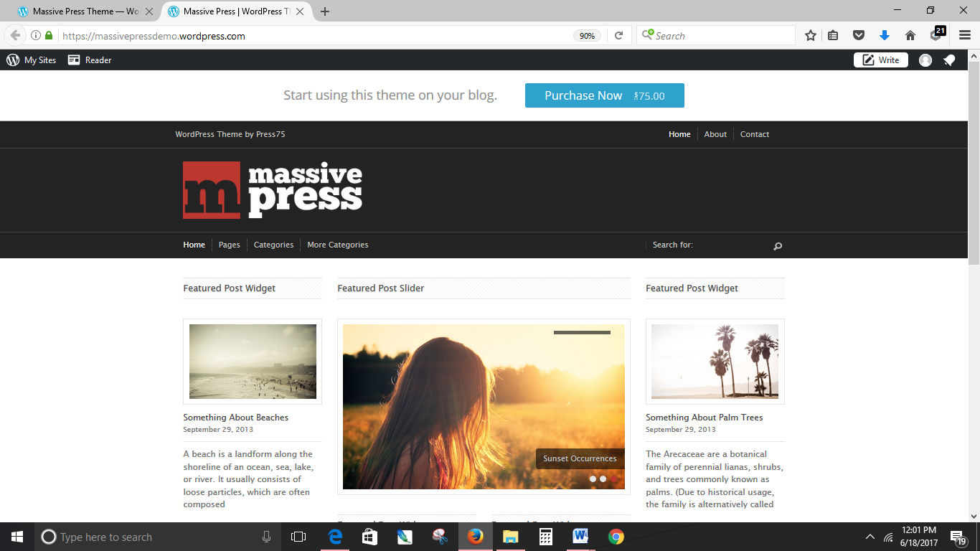This screenshot has width=980, height=551.
Task: Click in the browser address bar
Action: [287, 34]
